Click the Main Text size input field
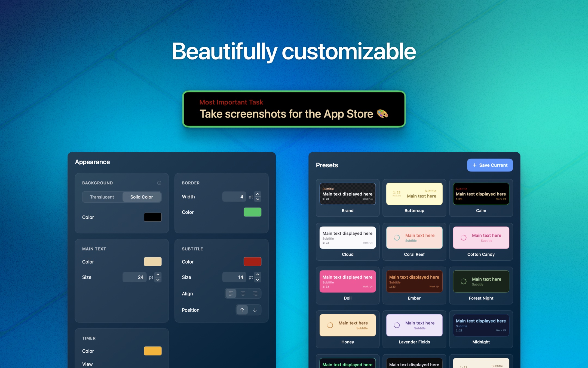The image size is (588, 368). (134, 277)
